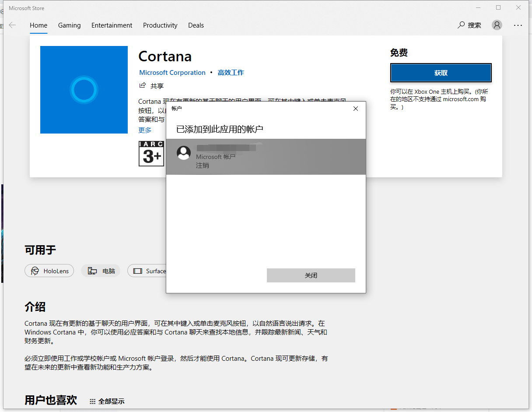Image resolution: width=532 pixels, height=412 pixels.
Task: Open the user account profile icon
Action: [497, 25]
